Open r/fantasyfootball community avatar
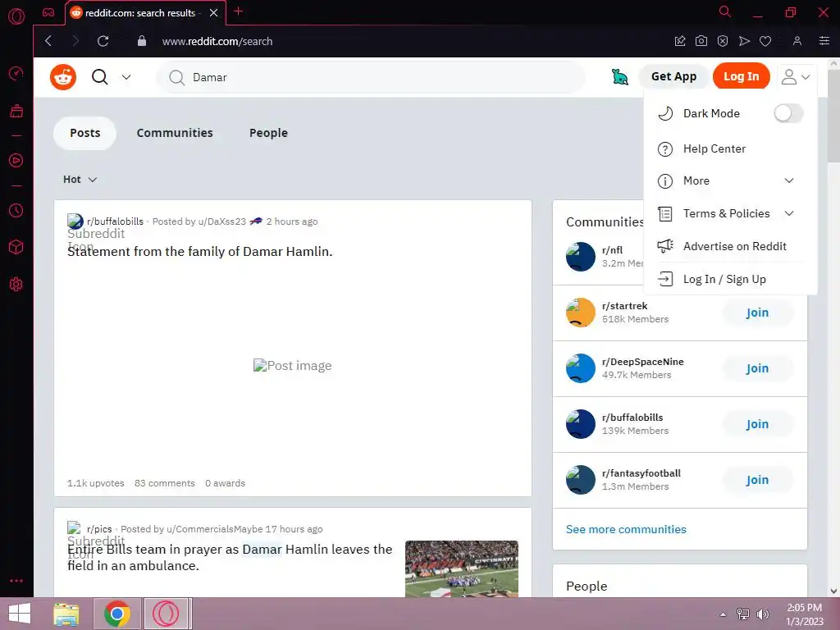Image resolution: width=840 pixels, height=630 pixels. [581, 479]
